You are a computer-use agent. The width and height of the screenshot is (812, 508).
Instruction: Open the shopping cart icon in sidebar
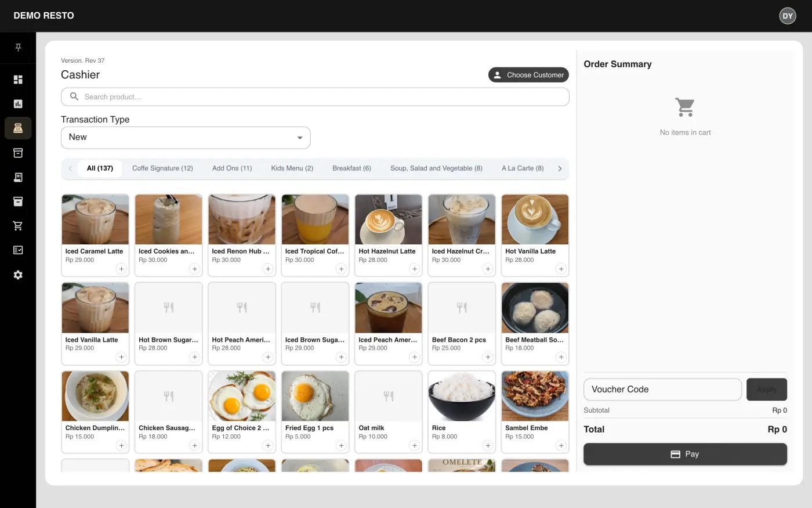pos(18,226)
